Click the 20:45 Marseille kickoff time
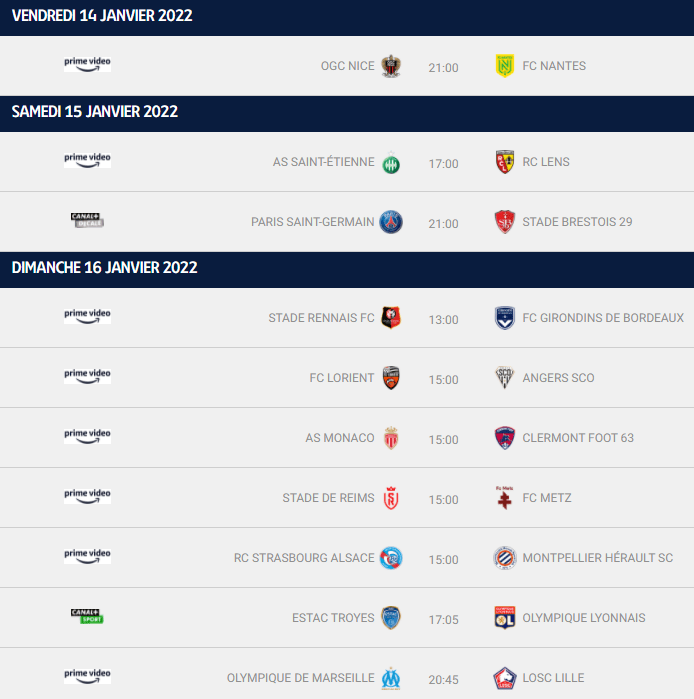Viewport: 694px width, 699px height. click(x=443, y=680)
